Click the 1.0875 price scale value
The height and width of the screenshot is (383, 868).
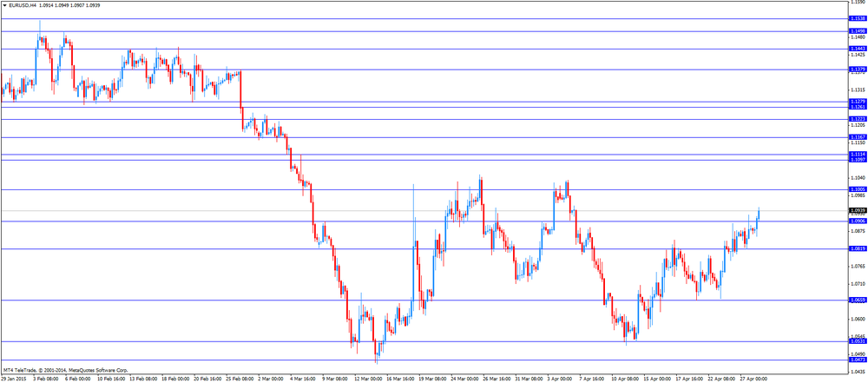(x=858, y=231)
